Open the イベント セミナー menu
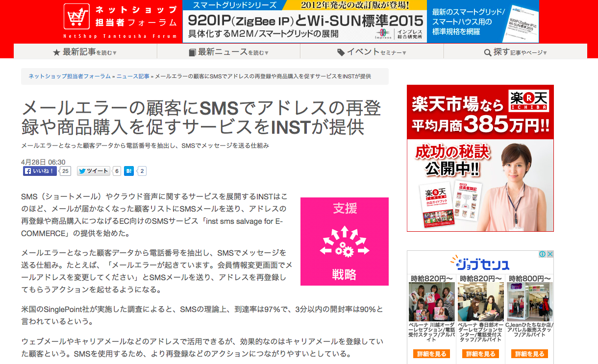598x364 pixels. (372, 52)
